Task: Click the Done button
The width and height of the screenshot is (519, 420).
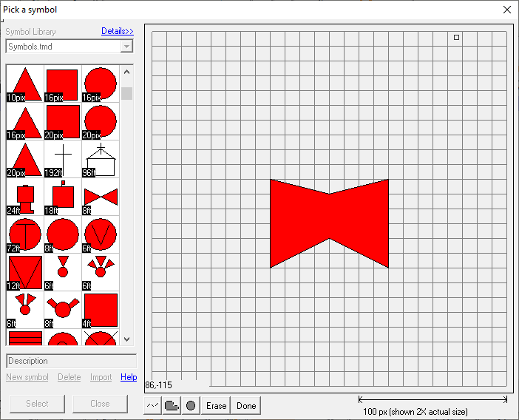Action: [246, 405]
